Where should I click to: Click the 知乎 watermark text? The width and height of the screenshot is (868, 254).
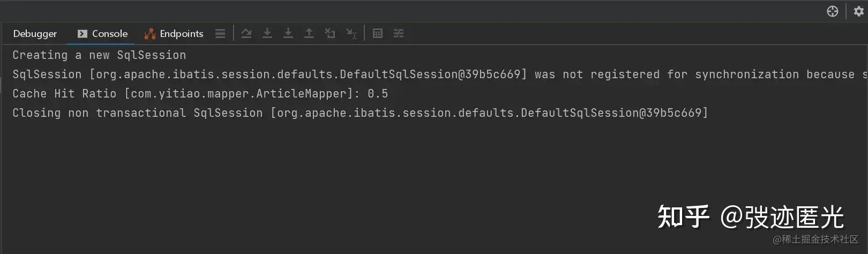684,217
